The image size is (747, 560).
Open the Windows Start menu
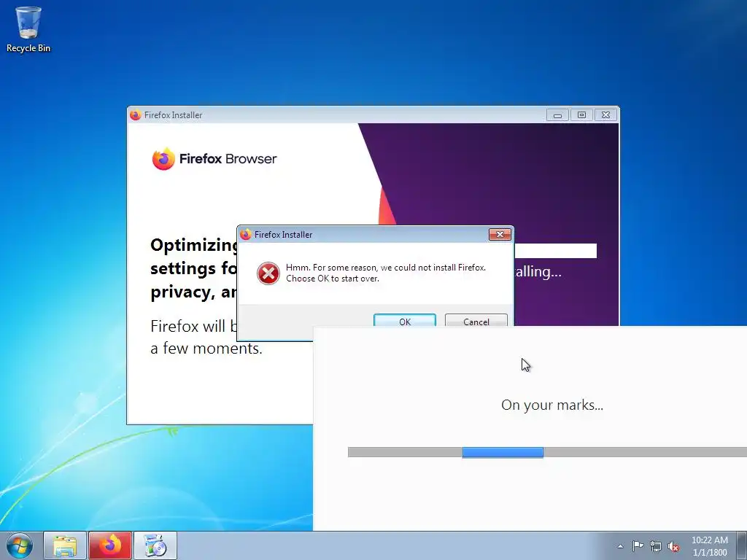(20, 545)
